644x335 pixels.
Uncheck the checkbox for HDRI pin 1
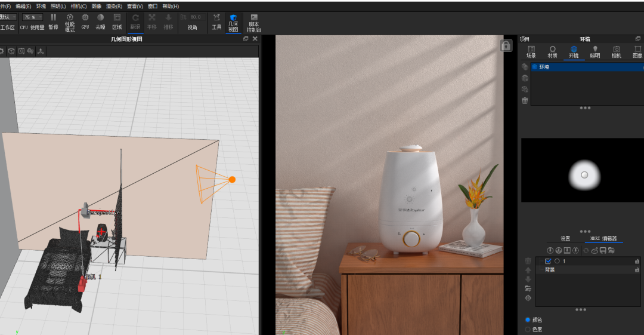click(548, 261)
